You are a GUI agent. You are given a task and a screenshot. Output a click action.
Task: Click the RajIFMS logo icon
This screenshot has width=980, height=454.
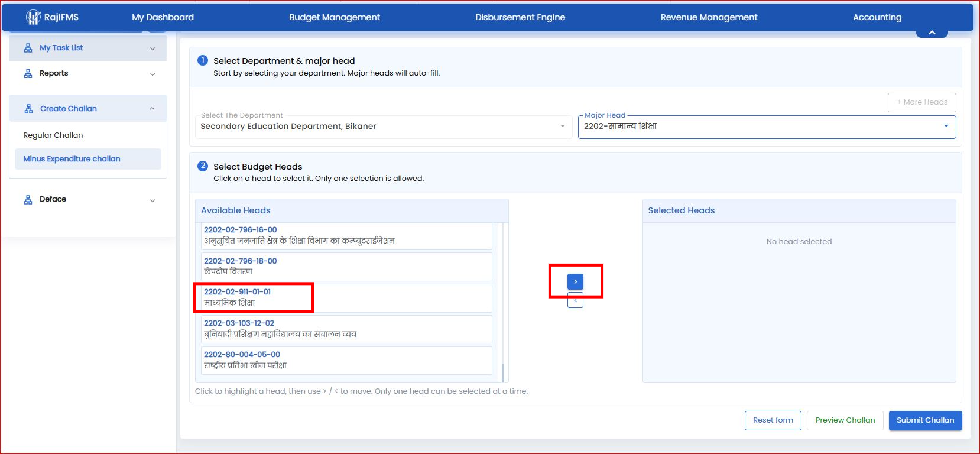(33, 17)
